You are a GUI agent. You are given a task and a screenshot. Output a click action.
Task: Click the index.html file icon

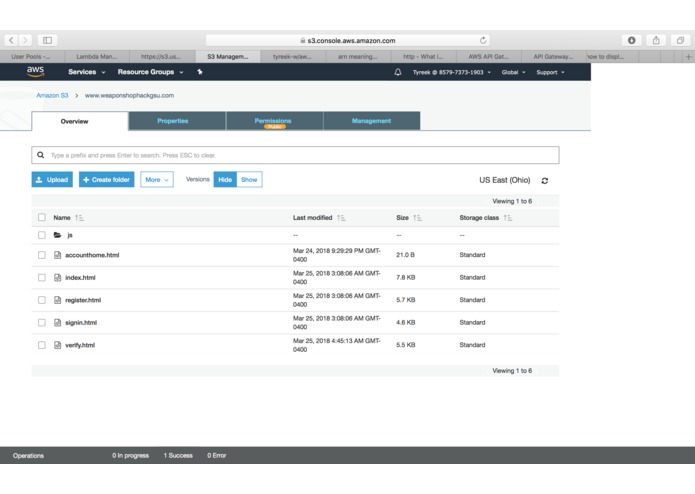(58, 277)
